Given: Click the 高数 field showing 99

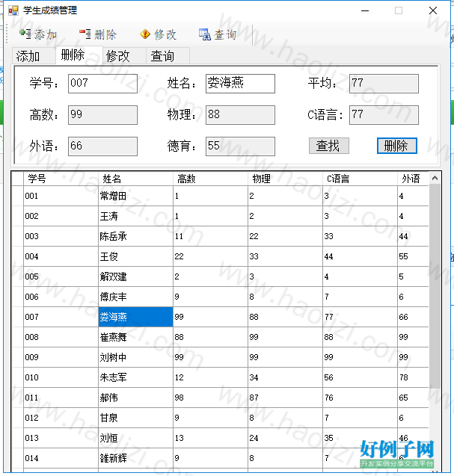Looking at the screenshot, I should click(102, 115).
